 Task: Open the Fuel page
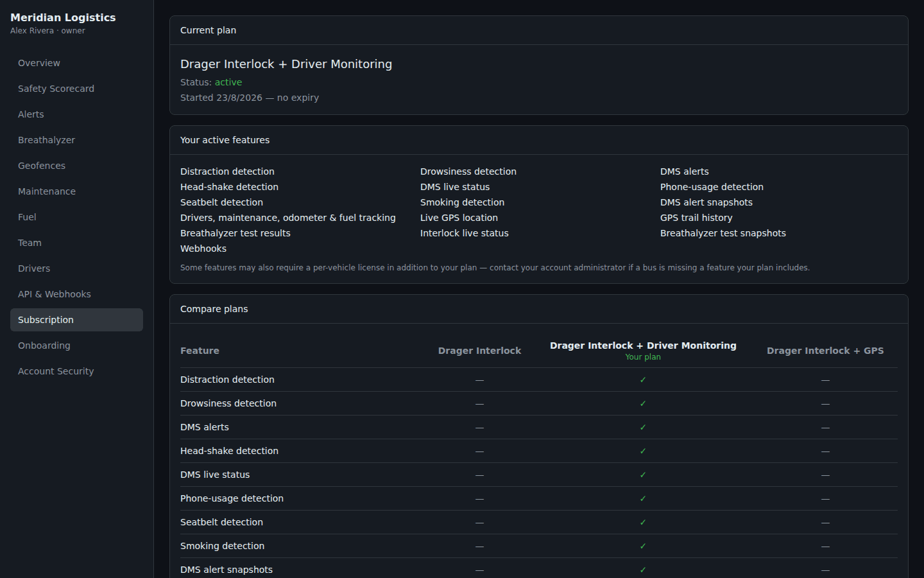(76, 217)
